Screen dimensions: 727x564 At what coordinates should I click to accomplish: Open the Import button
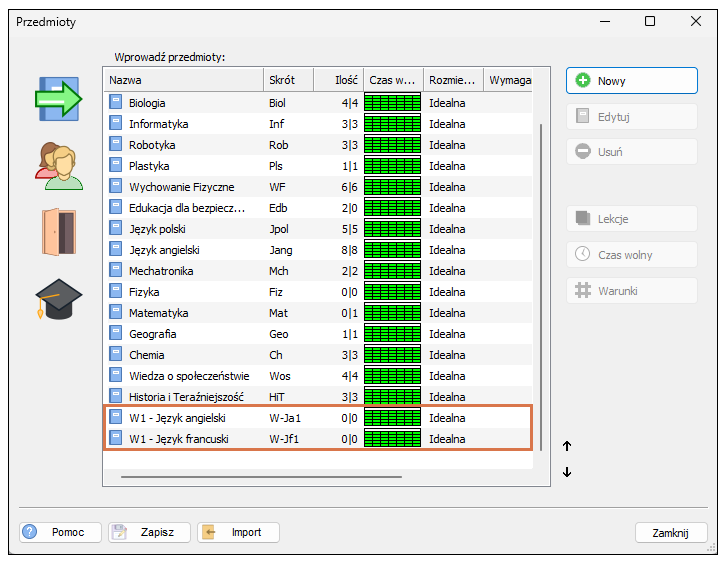(238, 532)
